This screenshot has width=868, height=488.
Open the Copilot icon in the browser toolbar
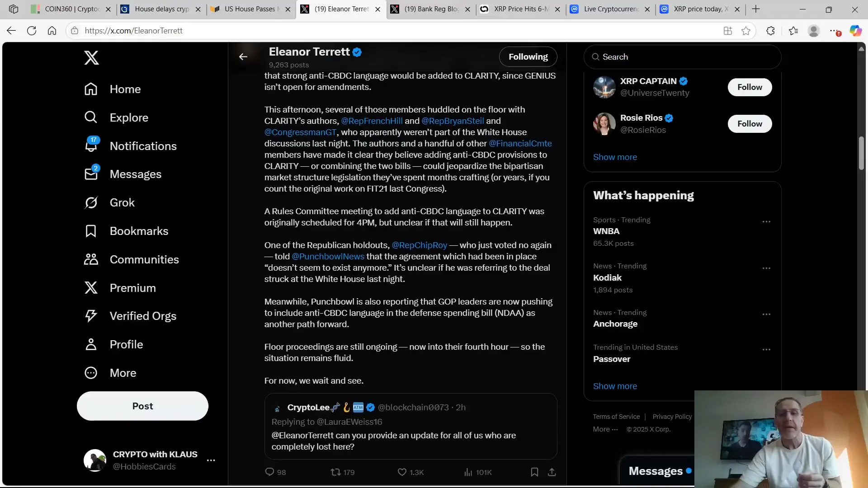pyautogui.click(x=855, y=31)
